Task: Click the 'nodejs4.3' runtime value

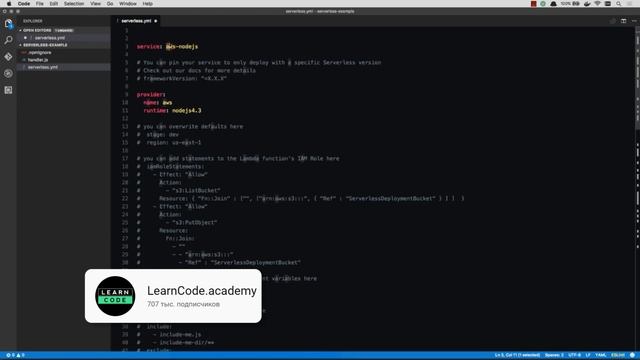Action: click(x=187, y=110)
